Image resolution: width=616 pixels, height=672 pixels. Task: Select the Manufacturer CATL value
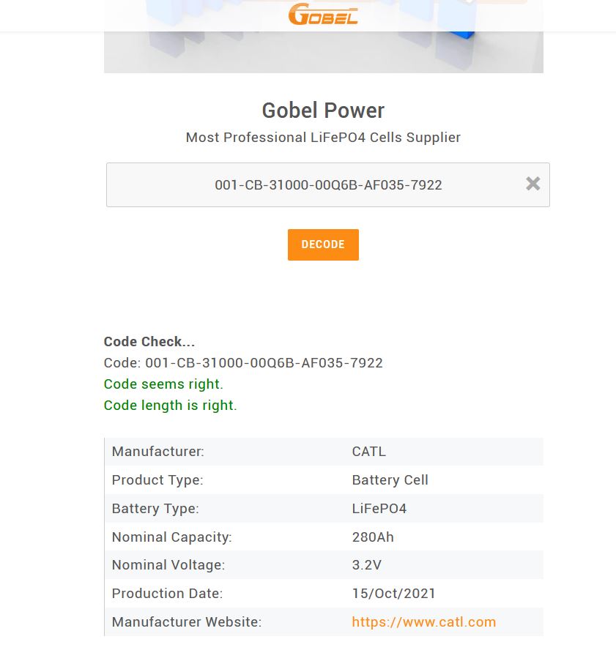(369, 451)
